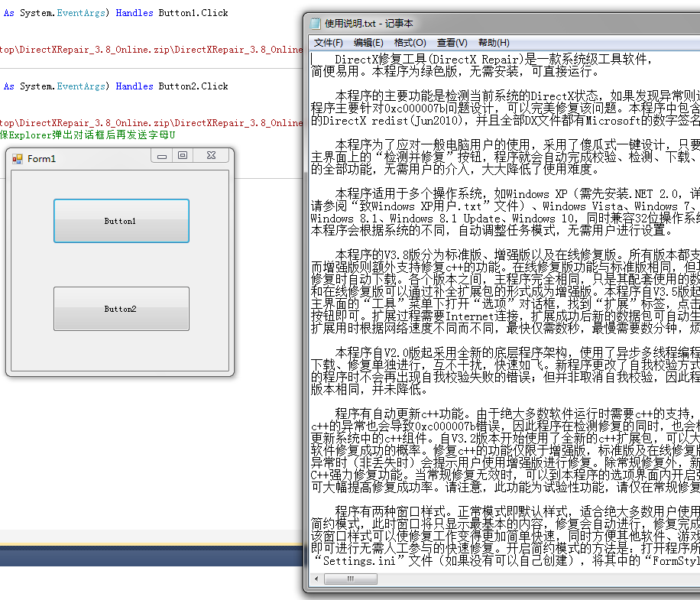Click '本程序自V2.0版起' paragraph line in Notepad
Image resolution: width=700 pixels, height=600 pixels.
(517, 352)
